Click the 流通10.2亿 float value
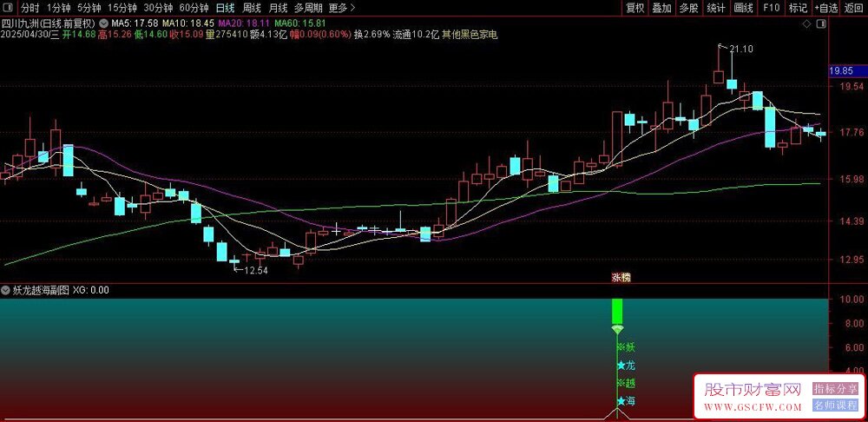Image resolution: width=868 pixels, height=422 pixels. click(x=416, y=35)
